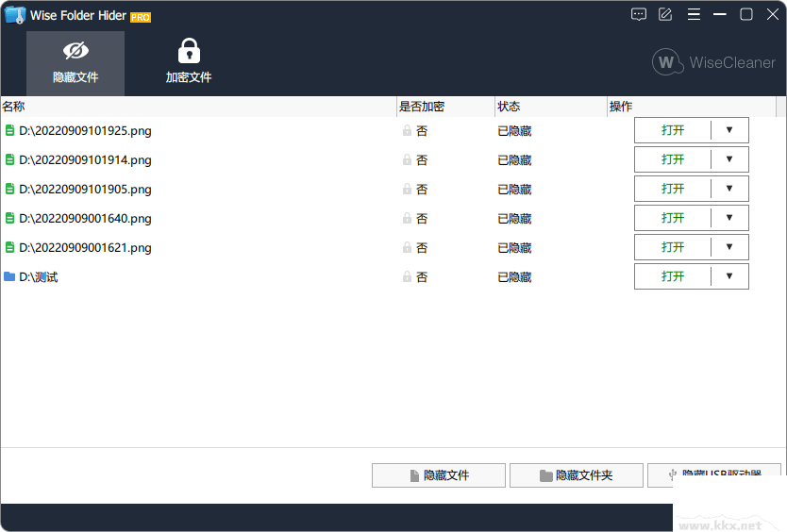Sort by the 状态 column header

(x=551, y=107)
